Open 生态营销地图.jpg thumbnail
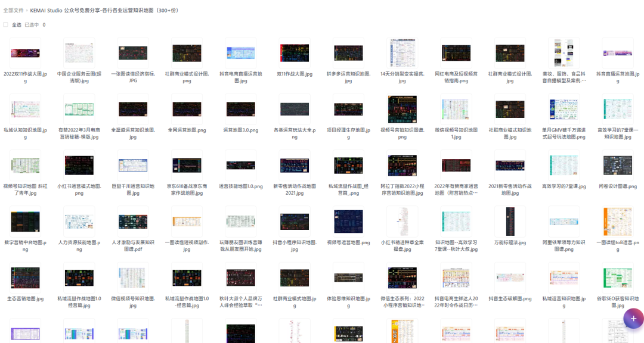This screenshot has height=343, width=644. (x=26, y=277)
